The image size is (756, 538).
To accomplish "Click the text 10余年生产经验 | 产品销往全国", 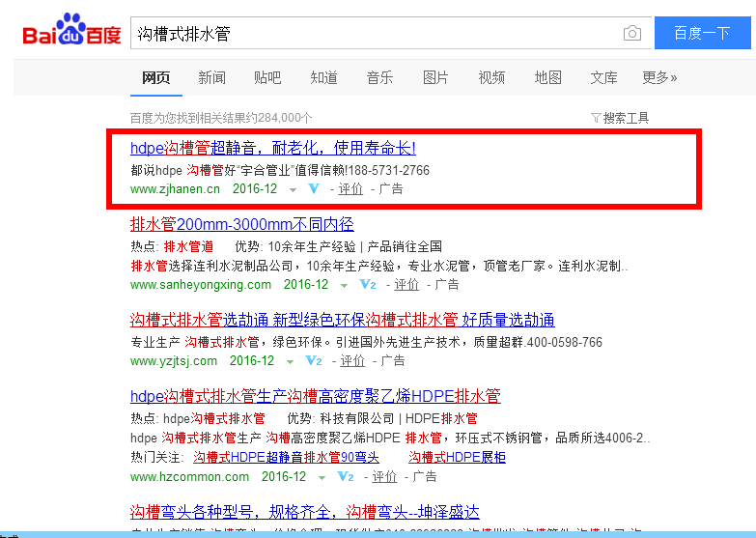I will tap(355, 246).
